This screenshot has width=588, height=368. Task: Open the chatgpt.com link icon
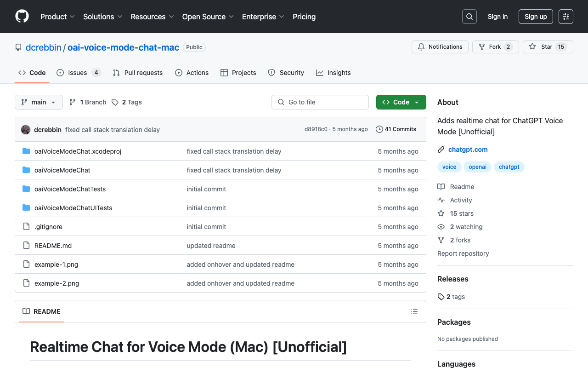(441, 149)
